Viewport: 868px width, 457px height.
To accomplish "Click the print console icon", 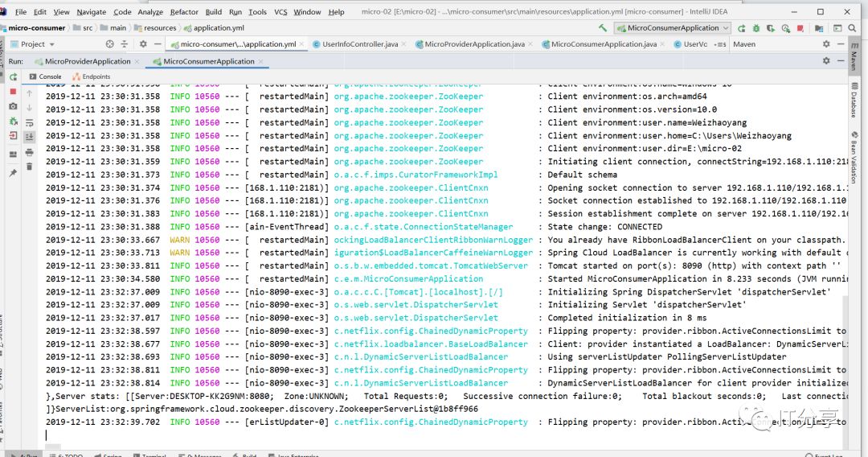I will tap(30, 152).
